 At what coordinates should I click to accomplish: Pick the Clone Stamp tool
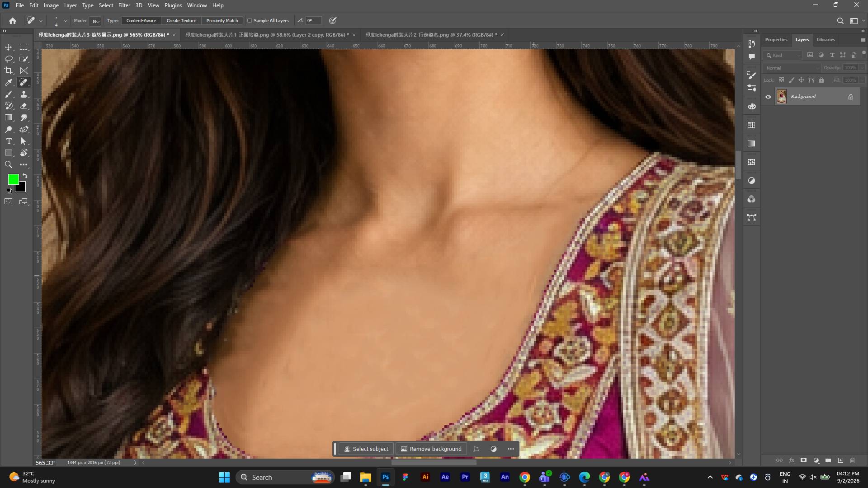click(x=24, y=94)
